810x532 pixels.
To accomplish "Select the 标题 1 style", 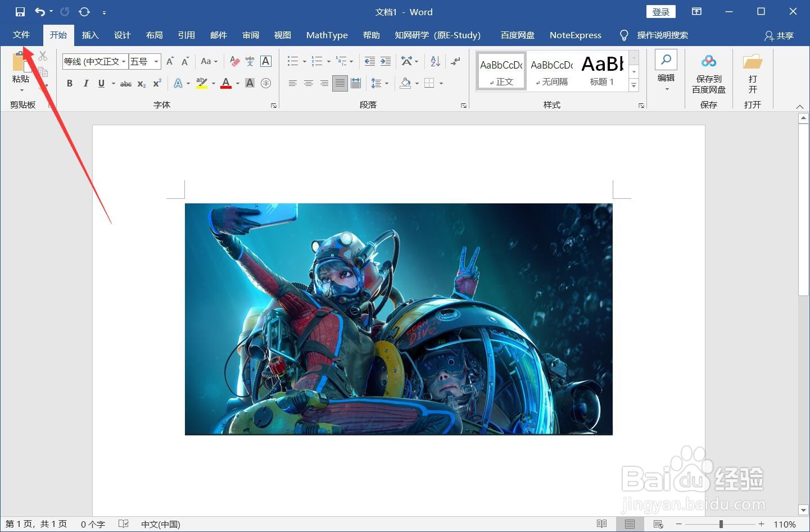I will click(x=602, y=71).
